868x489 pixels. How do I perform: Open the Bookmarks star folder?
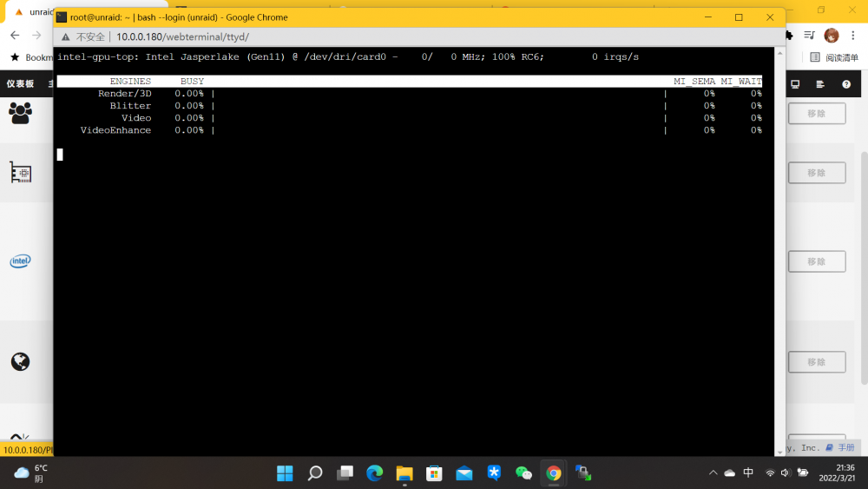pos(31,57)
